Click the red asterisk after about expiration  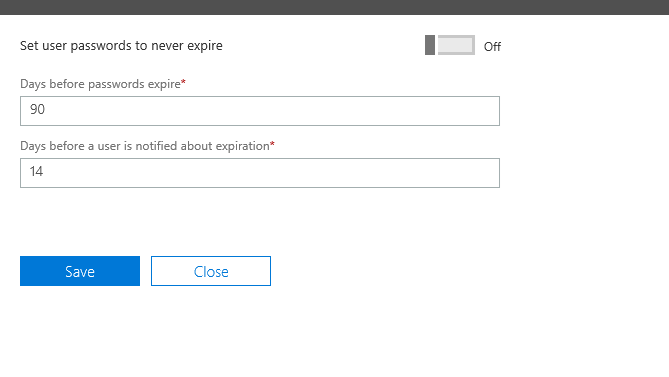[x=272, y=144]
